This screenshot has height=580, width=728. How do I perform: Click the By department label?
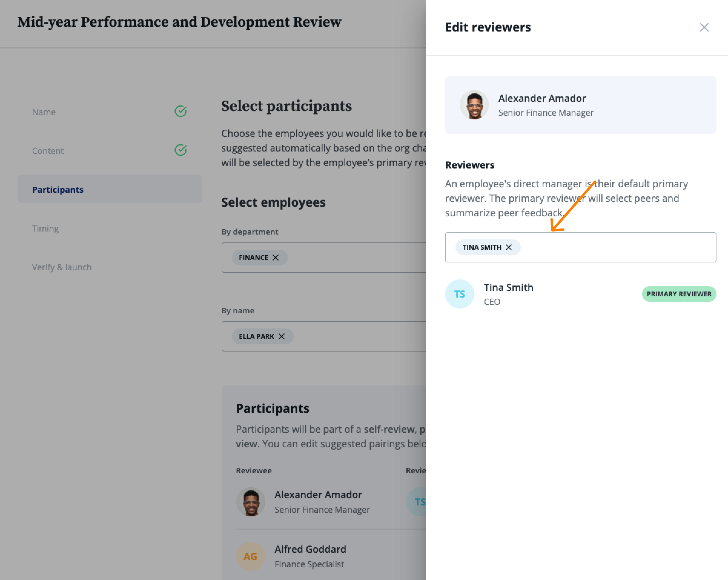pyautogui.click(x=250, y=232)
